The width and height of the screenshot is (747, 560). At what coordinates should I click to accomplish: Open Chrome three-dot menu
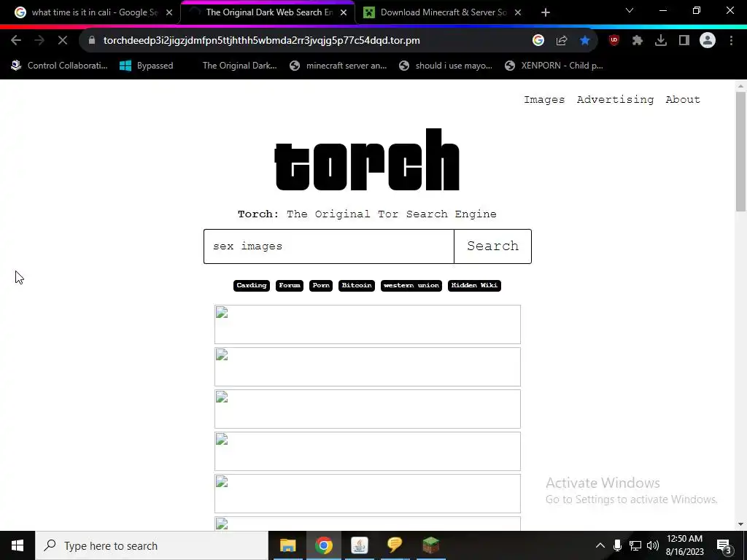731,41
